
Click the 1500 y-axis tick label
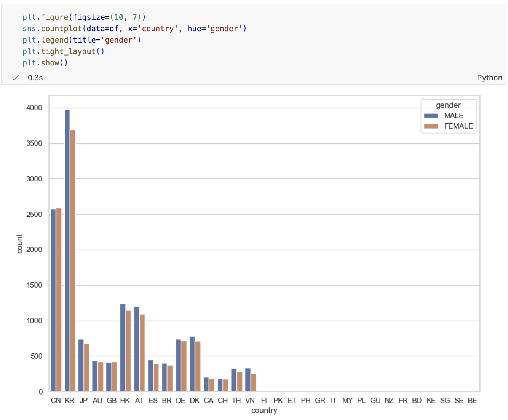click(34, 285)
